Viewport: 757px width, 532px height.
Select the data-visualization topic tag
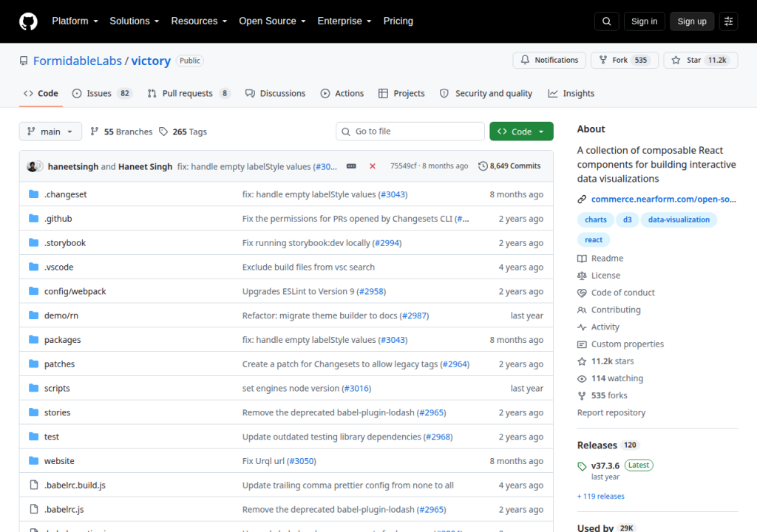pyautogui.click(x=679, y=219)
